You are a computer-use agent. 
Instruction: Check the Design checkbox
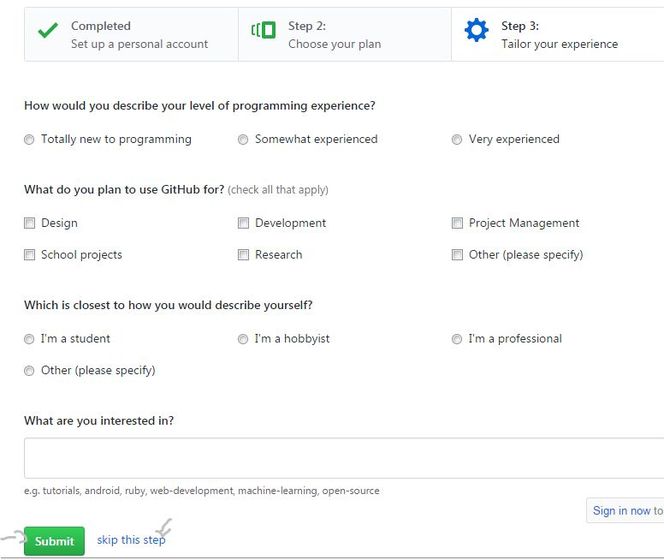pyautogui.click(x=29, y=223)
